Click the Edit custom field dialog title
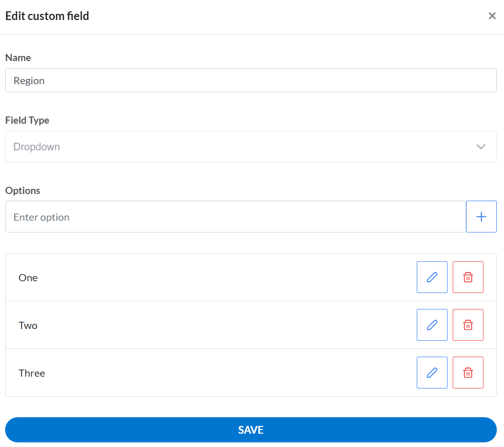Screen dimensions: 504x447 pos(47,16)
